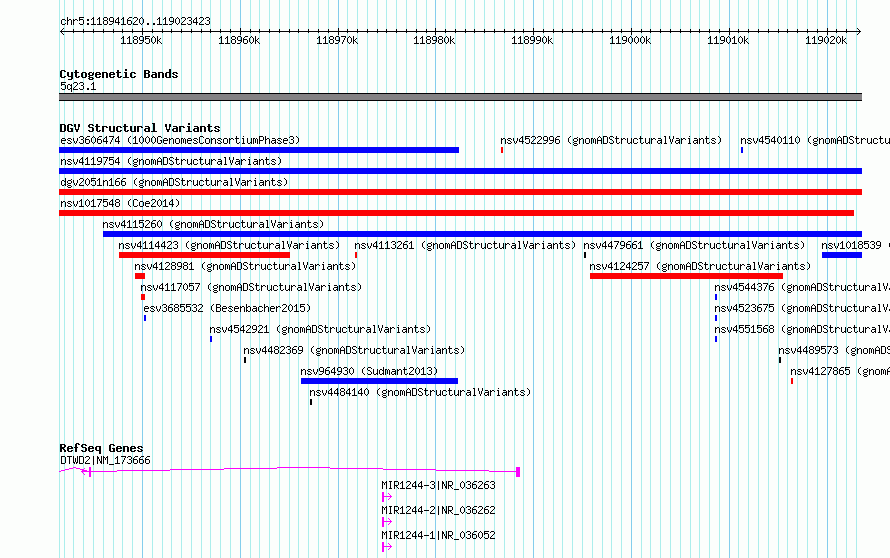Click the nsv4489573 variant label

pos(834,350)
